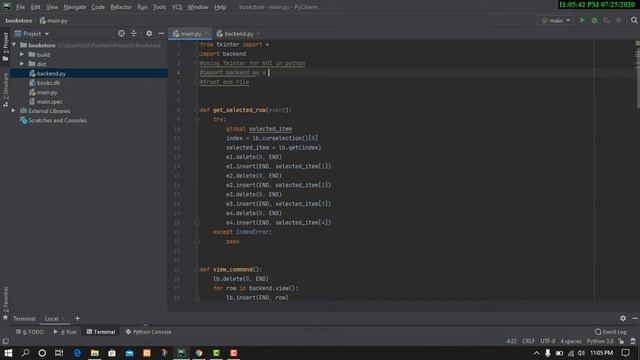Change line separator CRLF in status bar

click(x=528, y=341)
